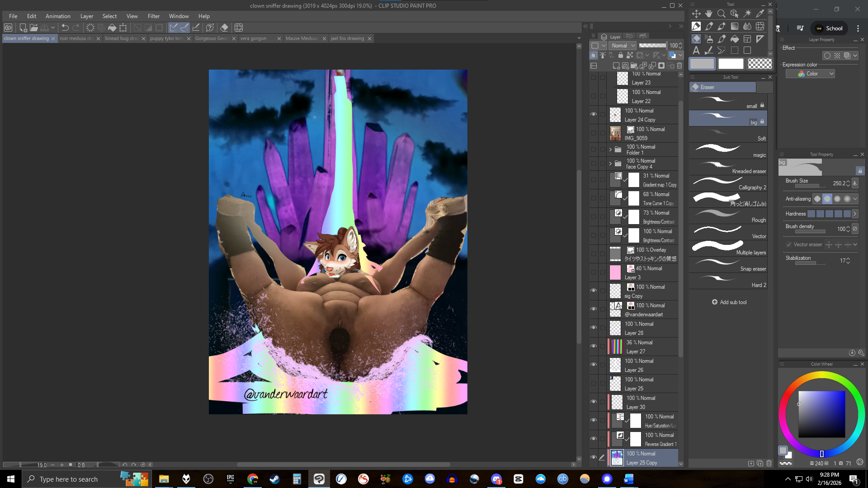The image size is (868, 488).
Task: Hide Layer 24 Copy with eye icon
Action: 593,115
